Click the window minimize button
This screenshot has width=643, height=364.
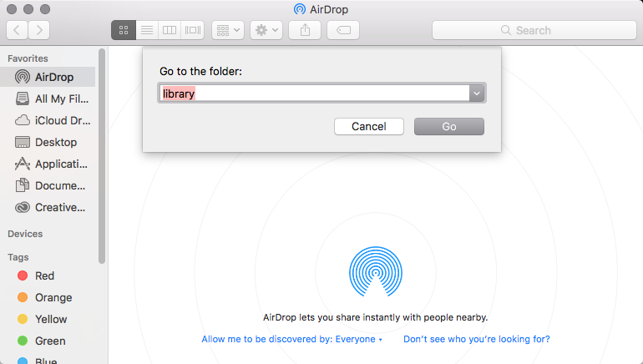(28, 9)
